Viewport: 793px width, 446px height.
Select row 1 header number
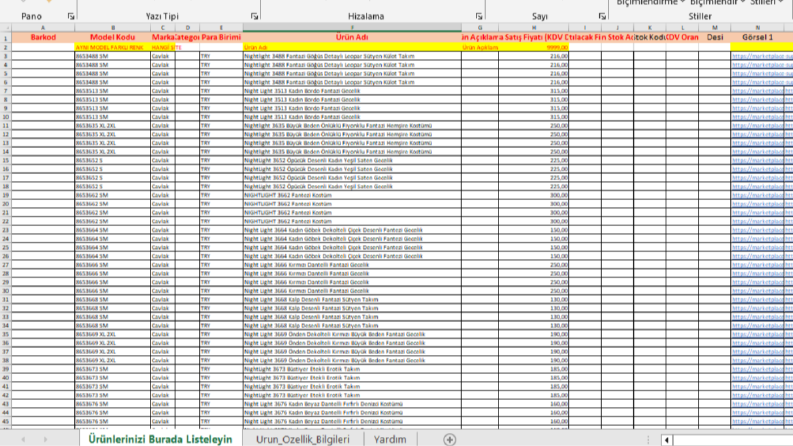pyautogui.click(x=6, y=38)
